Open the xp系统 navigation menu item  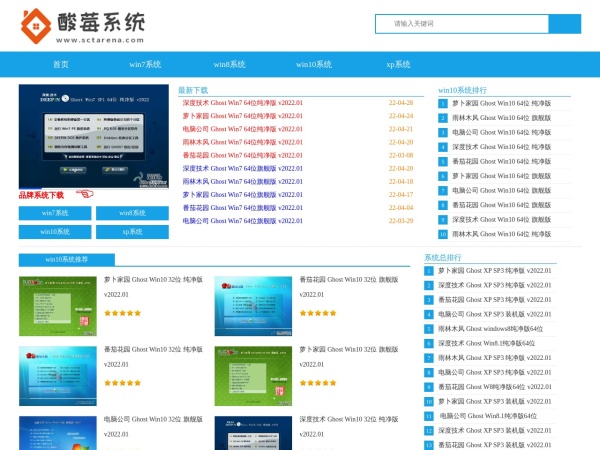tap(398, 64)
